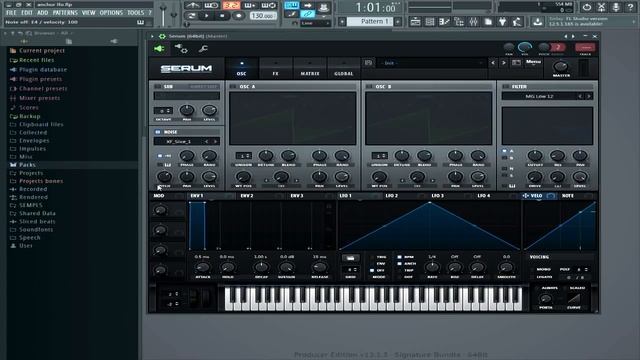Select the LFO 2 tab
Viewport: 640px width, 360px height.
coord(392,196)
